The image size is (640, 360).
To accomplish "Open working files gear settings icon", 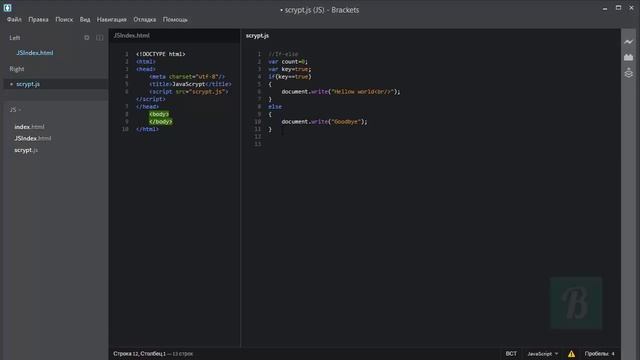I will [87, 38].
